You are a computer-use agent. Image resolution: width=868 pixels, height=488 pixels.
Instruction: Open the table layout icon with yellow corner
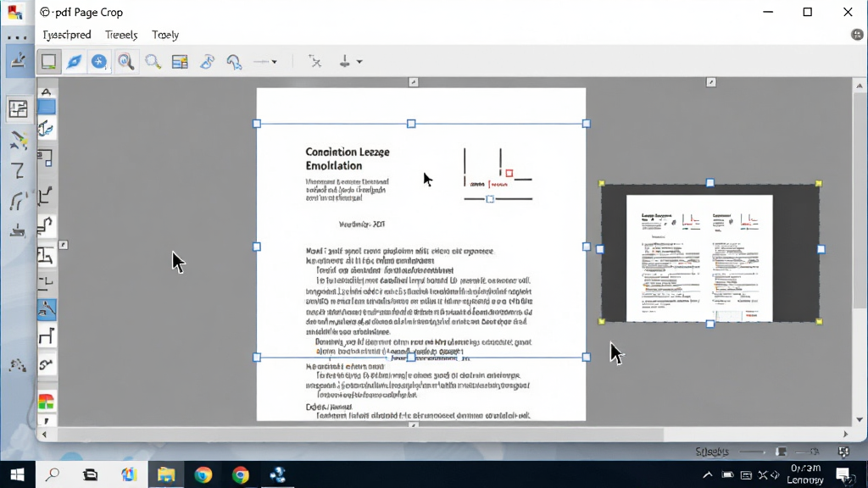(180, 61)
